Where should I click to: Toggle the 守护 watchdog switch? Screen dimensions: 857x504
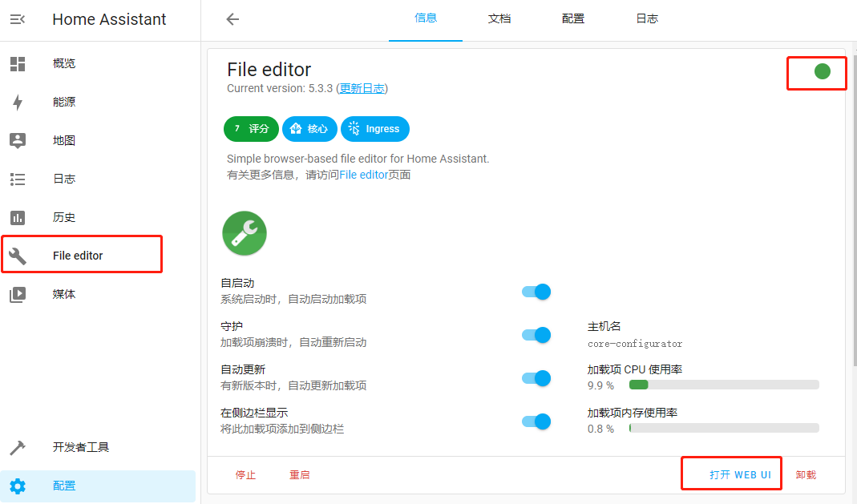536,335
